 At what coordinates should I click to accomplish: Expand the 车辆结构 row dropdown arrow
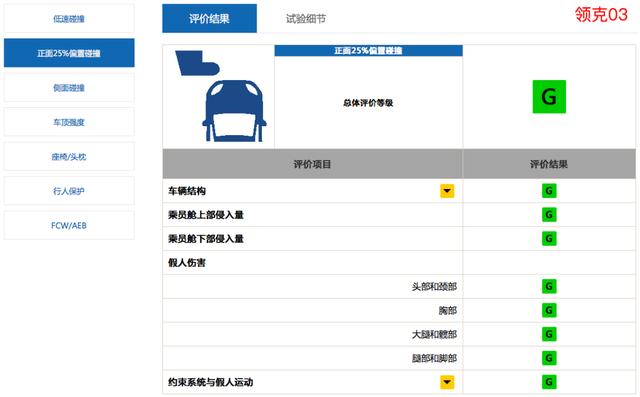point(447,191)
